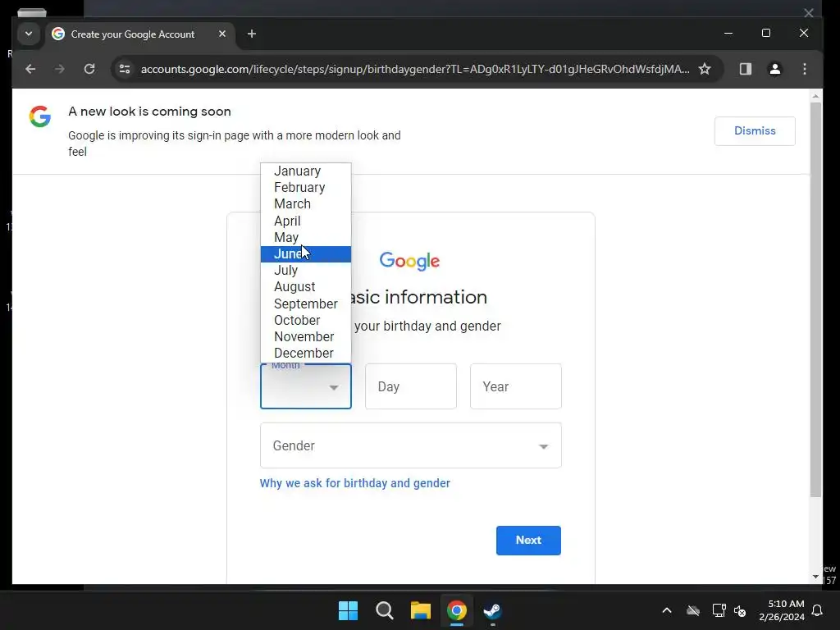Click the scrollbar down arrow
The image size is (840, 630).
point(815,577)
